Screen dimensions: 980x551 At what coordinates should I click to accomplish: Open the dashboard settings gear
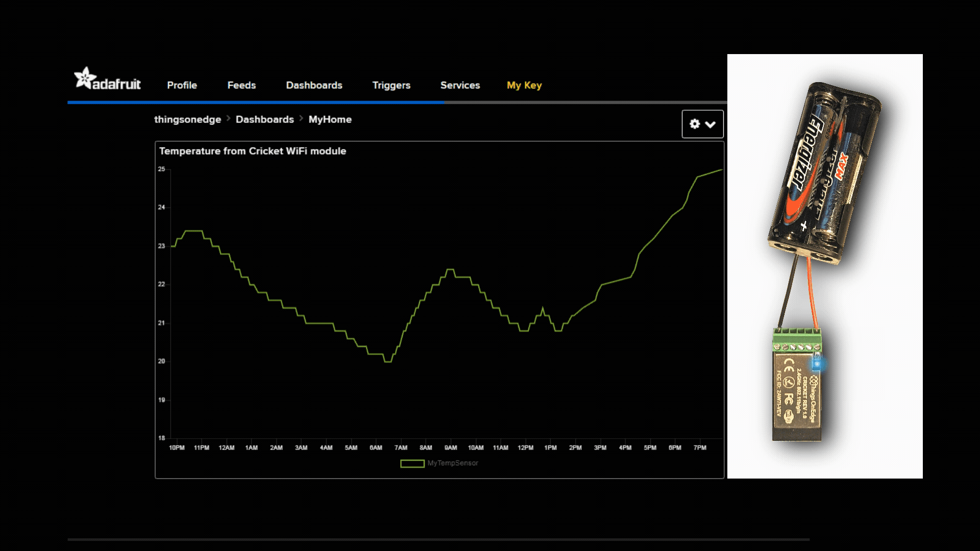click(695, 124)
